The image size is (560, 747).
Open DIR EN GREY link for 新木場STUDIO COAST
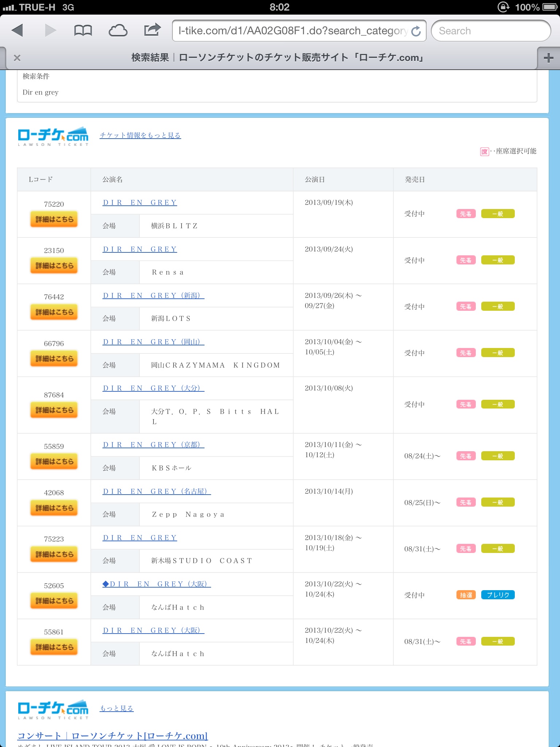pos(140,538)
